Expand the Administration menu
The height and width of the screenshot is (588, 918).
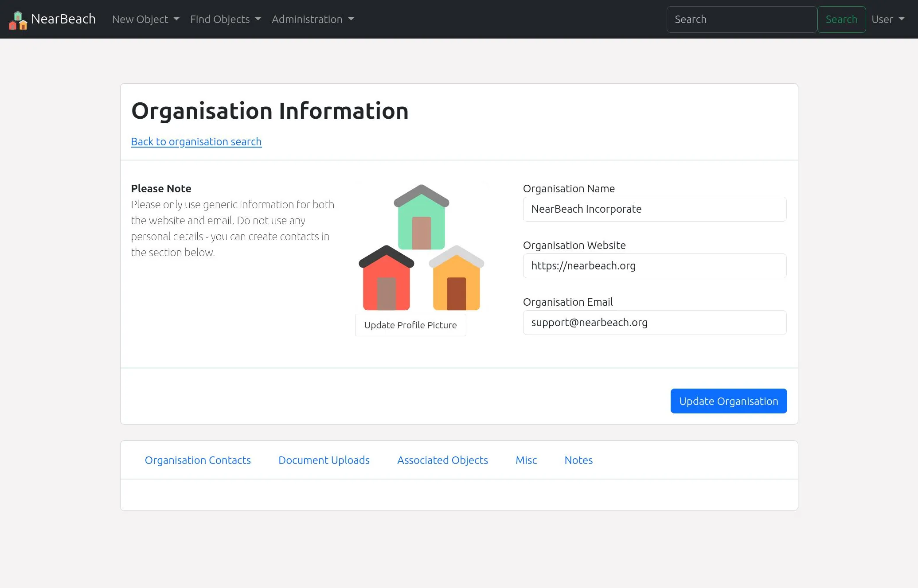pos(313,19)
